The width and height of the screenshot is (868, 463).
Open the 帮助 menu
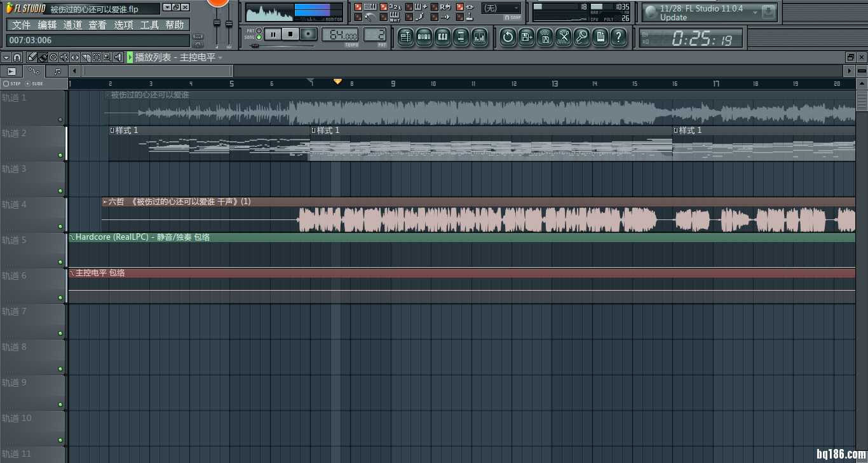tap(175, 25)
